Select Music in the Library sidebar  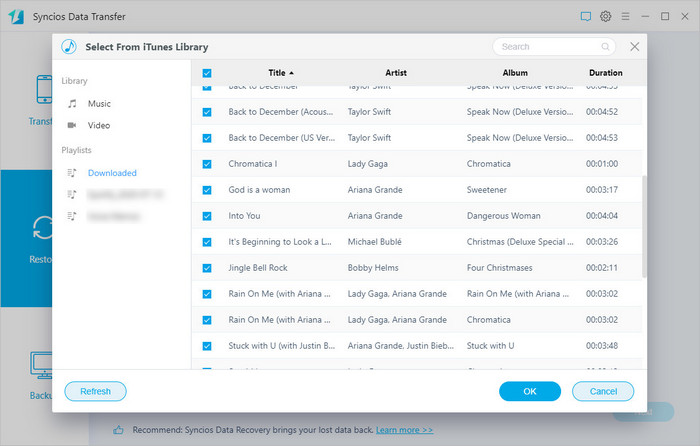[99, 104]
